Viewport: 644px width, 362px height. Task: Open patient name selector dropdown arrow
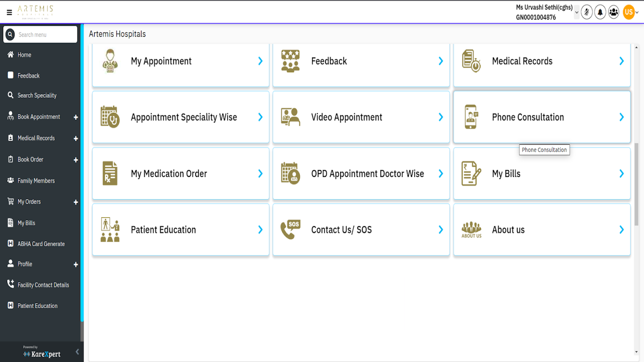click(577, 13)
